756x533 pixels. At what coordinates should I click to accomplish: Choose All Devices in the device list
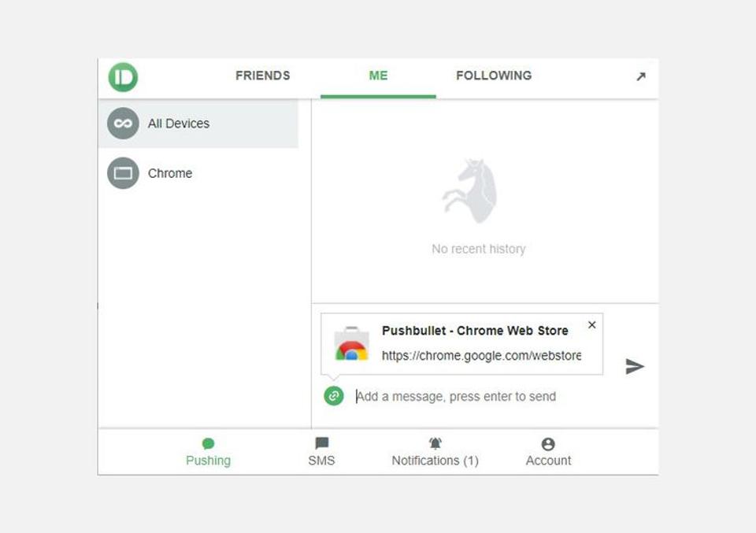[x=198, y=124]
